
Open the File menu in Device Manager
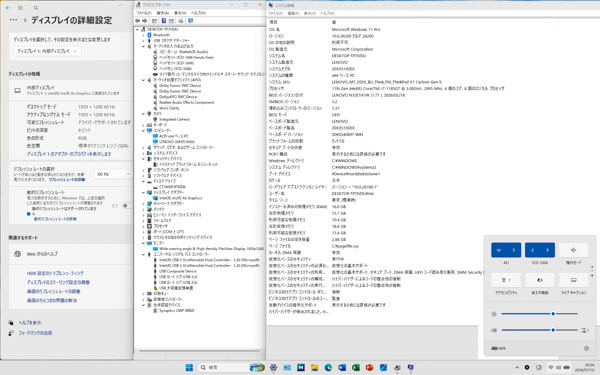pos(144,13)
